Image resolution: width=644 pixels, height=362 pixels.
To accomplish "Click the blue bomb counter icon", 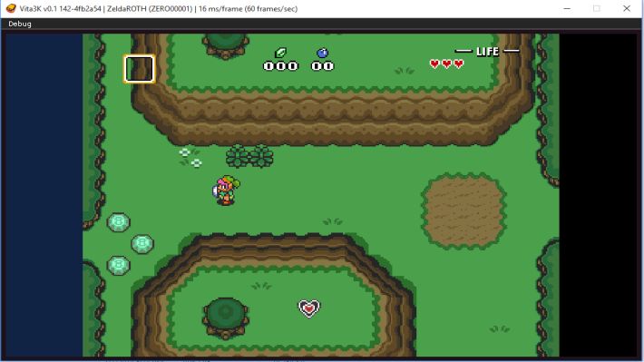I will 322,53.
